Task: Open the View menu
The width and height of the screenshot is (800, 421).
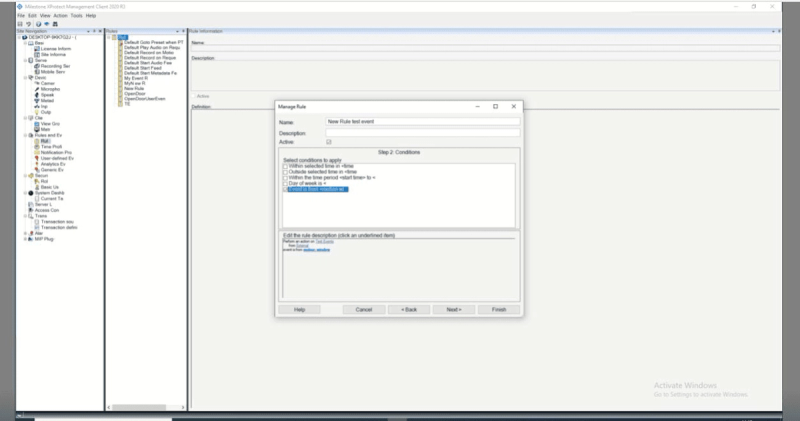Action: (45, 16)
